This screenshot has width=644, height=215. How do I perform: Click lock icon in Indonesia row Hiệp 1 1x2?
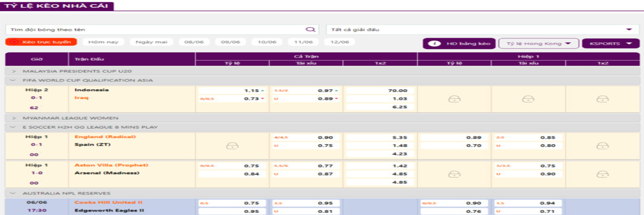point(603,99)
